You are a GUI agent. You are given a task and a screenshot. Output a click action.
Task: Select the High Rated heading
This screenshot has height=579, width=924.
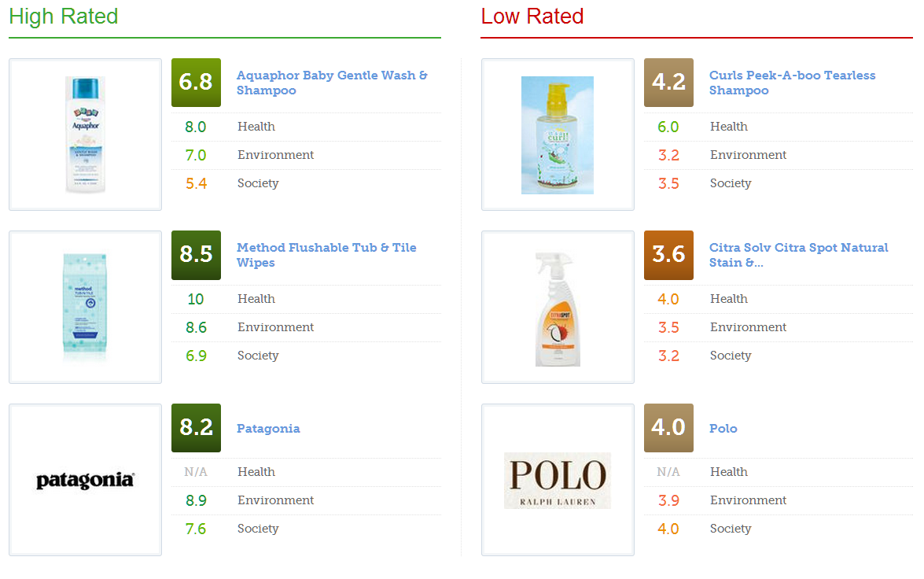coord(64,17)
